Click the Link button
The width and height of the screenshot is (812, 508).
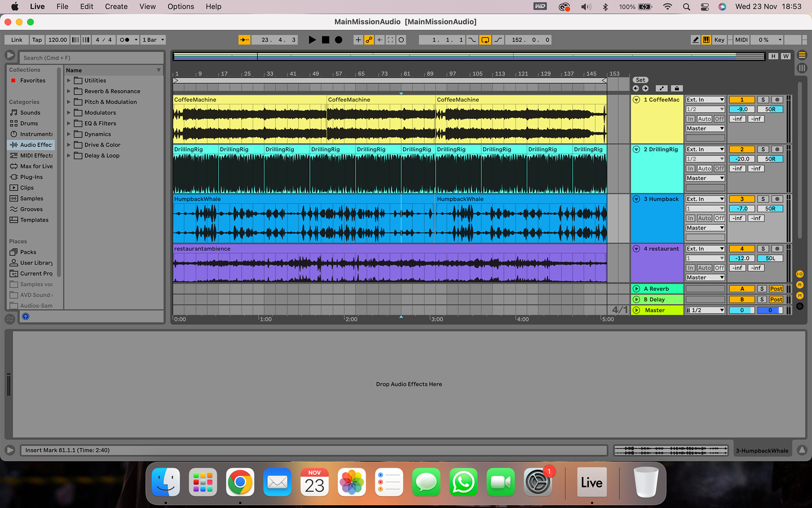tap(17, 40)
